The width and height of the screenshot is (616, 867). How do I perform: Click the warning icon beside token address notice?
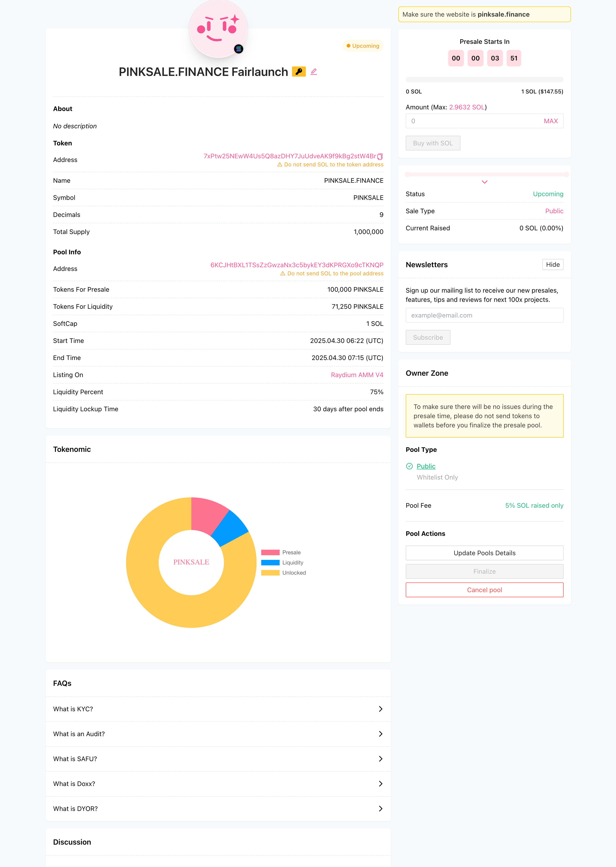pos(279,165)
